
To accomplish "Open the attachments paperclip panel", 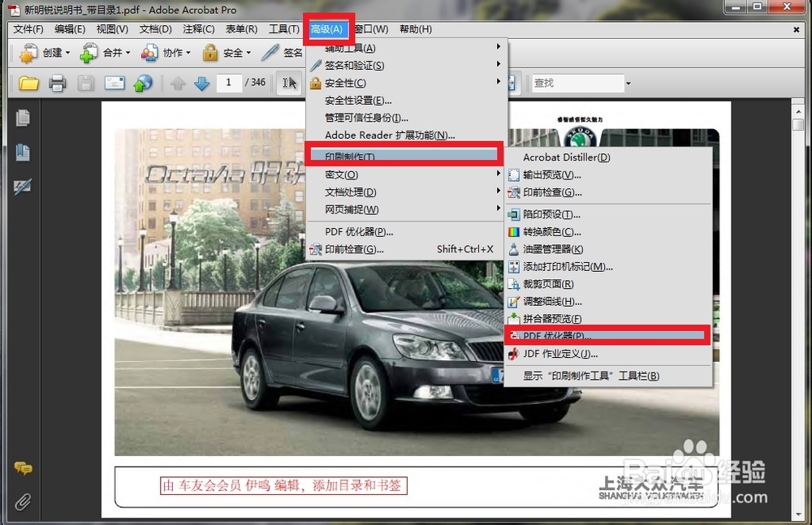I will click(x=21, y=501).
